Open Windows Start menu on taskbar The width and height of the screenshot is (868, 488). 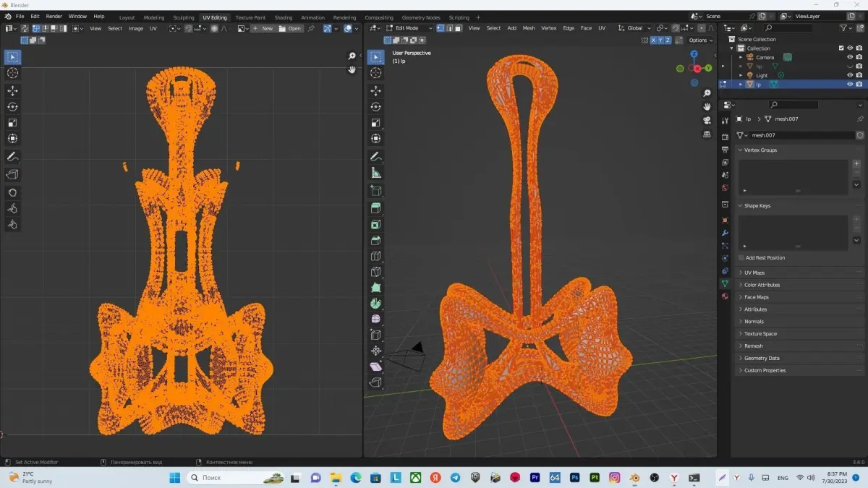tap(174, 478)
